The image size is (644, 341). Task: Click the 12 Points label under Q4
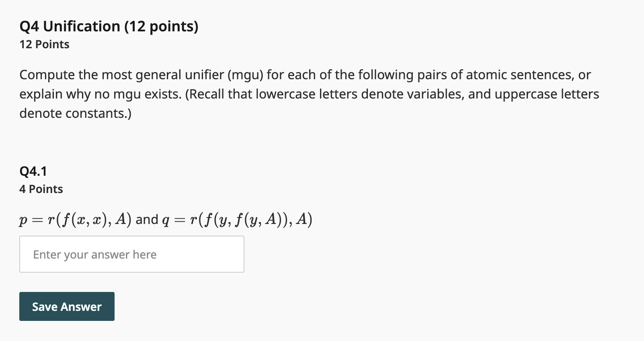[x=43, y=44]
